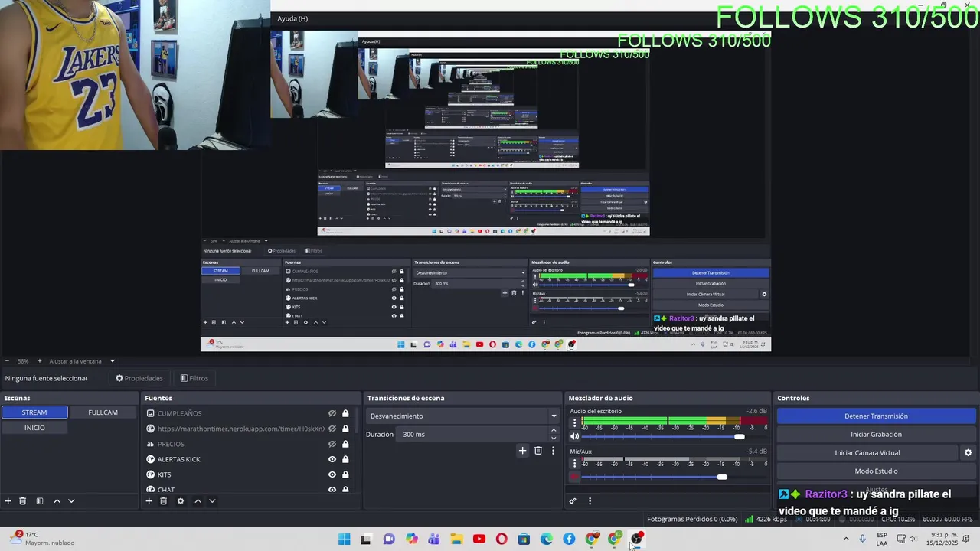
Task: Click Iniciar Grabación button
Action: tap(876, 435)
